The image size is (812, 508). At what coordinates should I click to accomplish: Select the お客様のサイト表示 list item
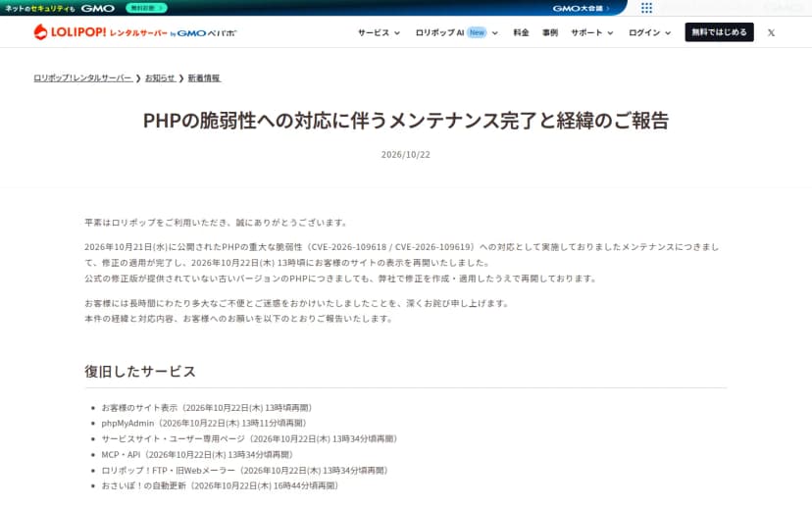pos(207,408)
